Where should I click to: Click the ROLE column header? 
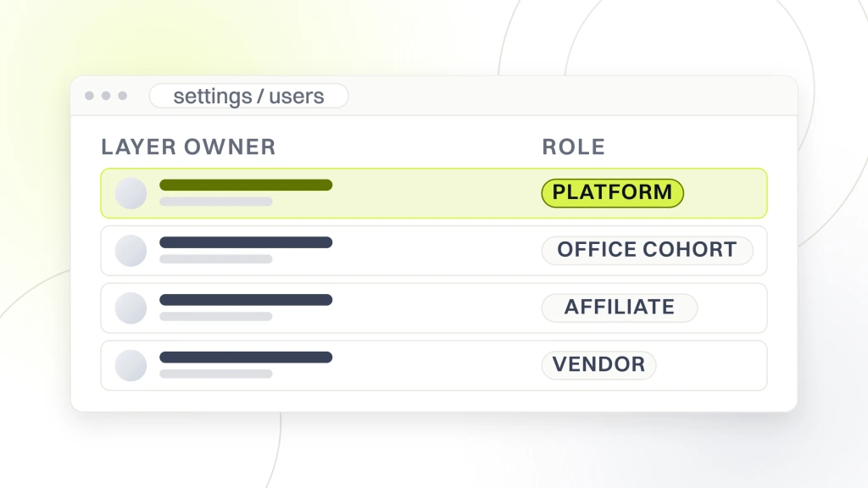pyautogui.click(x=574, y=147)
